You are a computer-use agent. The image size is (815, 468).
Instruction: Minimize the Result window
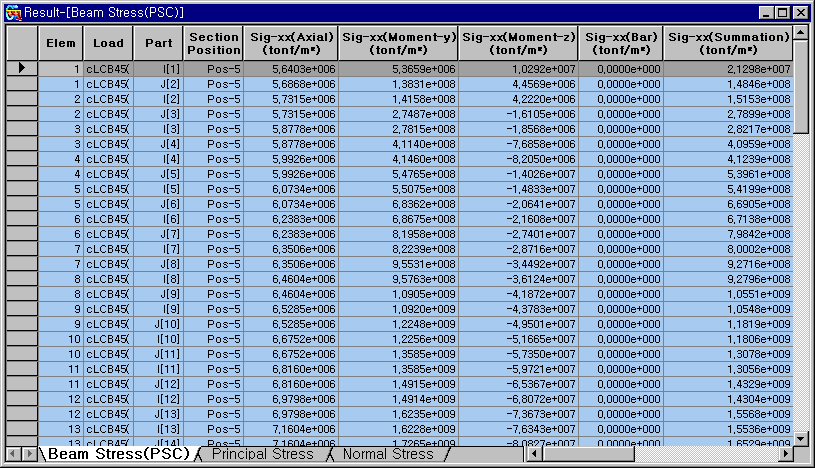point(766,12)
